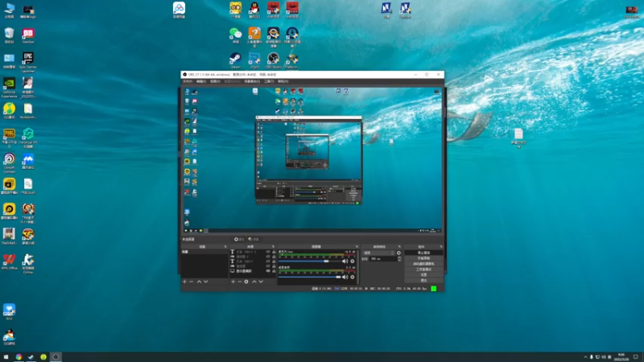Click the Start Virtual Camera button
This screenshot has height=362, width=644.
click(x=423, y=264)
